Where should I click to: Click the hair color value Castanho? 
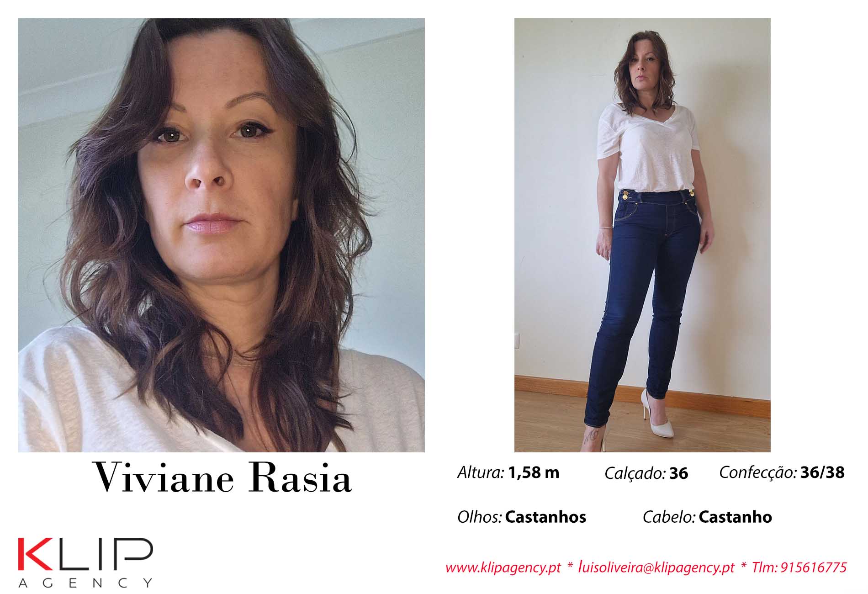coord(735,517)
